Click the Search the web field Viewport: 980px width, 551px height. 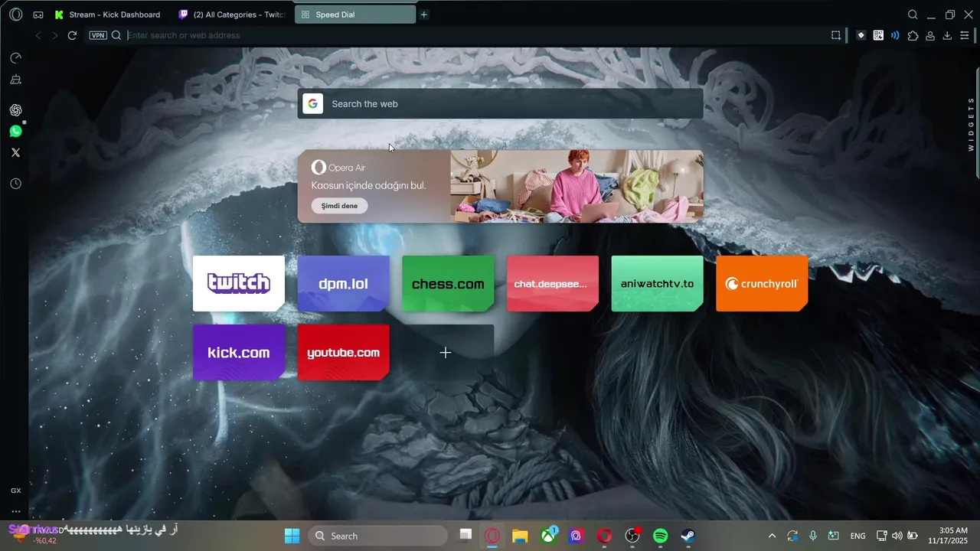[500, 104]
